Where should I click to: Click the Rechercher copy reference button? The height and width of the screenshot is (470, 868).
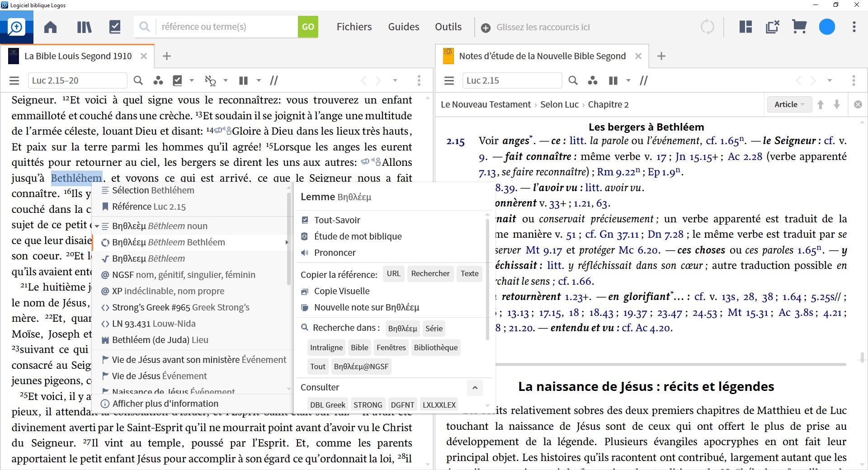coord(430,273)
